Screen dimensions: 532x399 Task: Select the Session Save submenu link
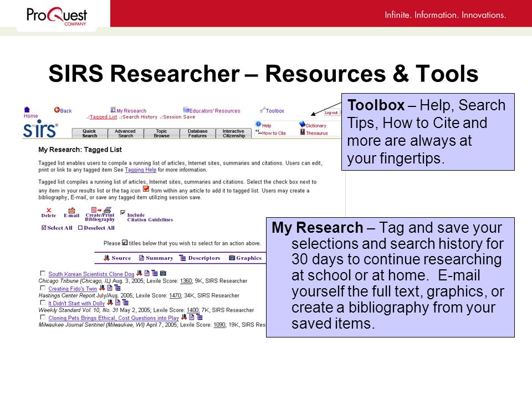tap(179, 117)
